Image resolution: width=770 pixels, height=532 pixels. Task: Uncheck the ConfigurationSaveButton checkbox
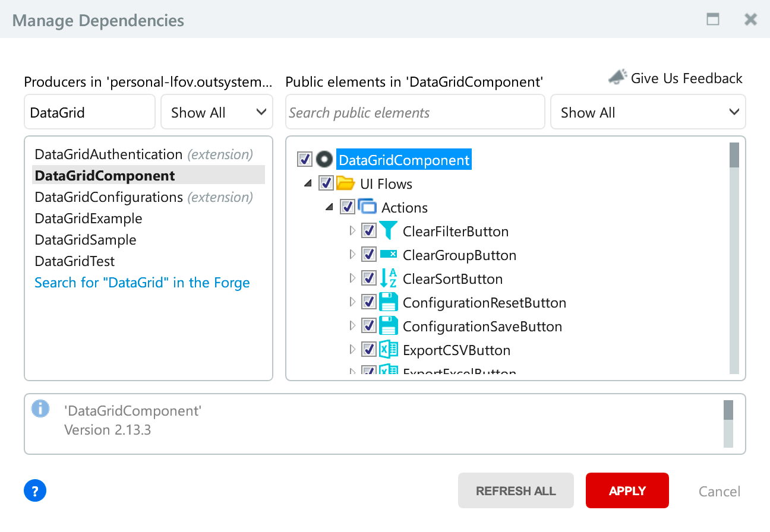point(369,326)
